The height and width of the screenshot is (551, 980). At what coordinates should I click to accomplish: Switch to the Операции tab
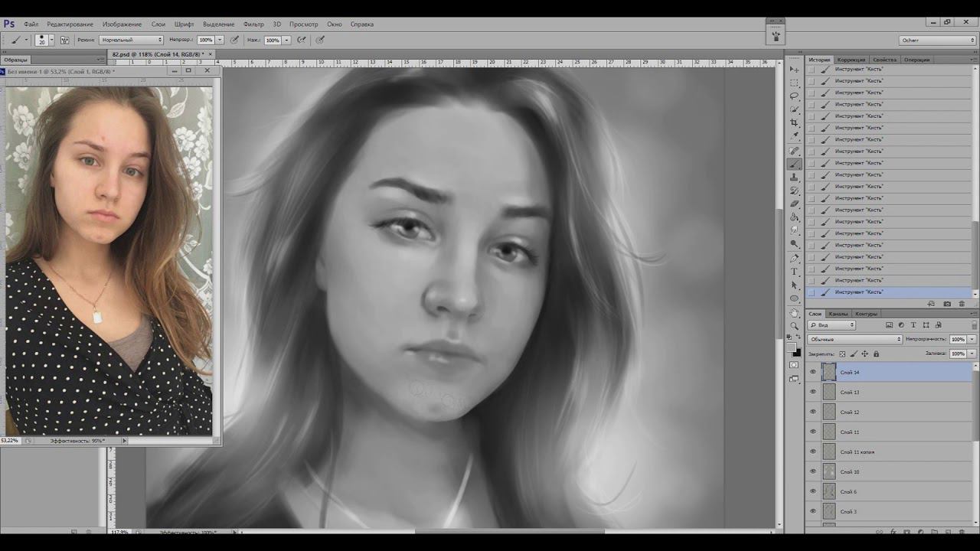(x=916, y=60)
